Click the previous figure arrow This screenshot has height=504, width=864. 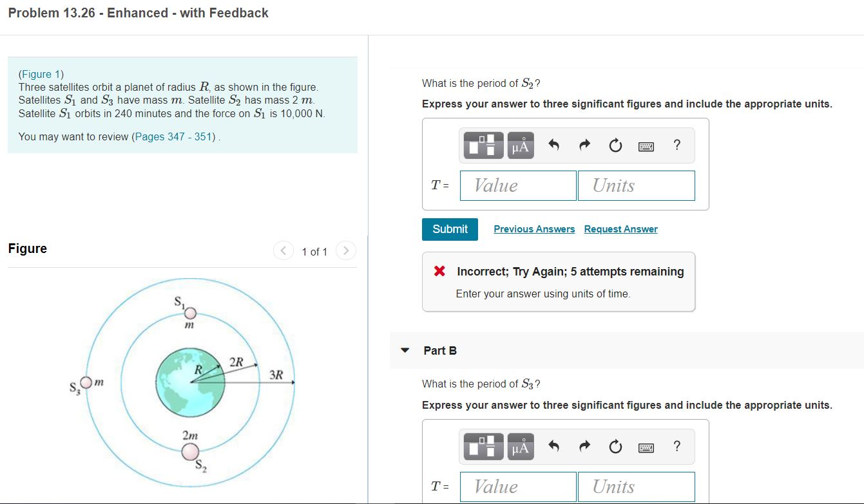click(x=283, y=251)
